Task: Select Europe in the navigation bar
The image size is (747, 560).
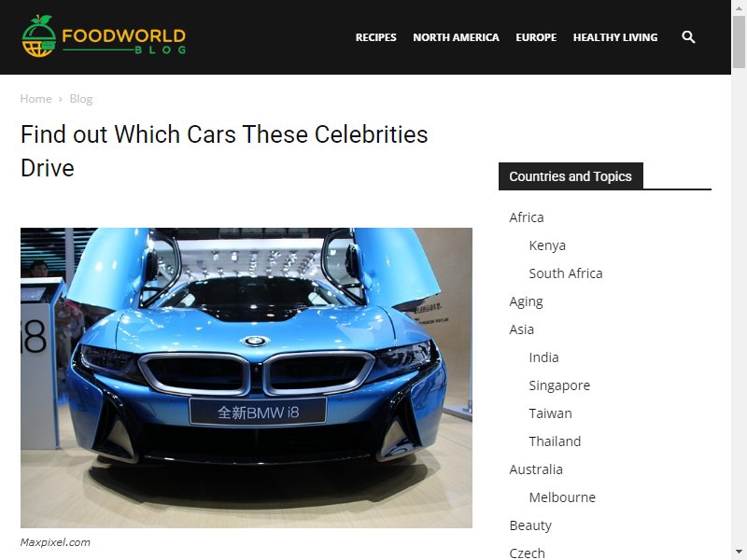Action: 536,37
